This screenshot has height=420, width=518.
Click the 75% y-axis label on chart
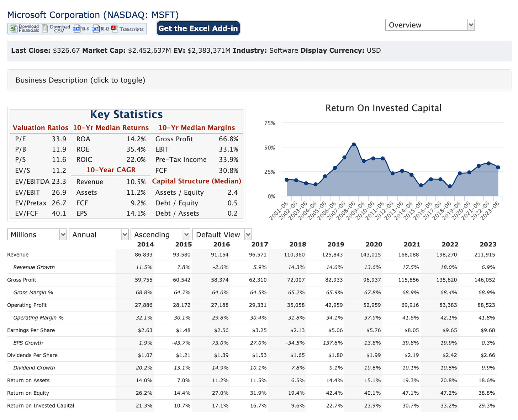270,123
